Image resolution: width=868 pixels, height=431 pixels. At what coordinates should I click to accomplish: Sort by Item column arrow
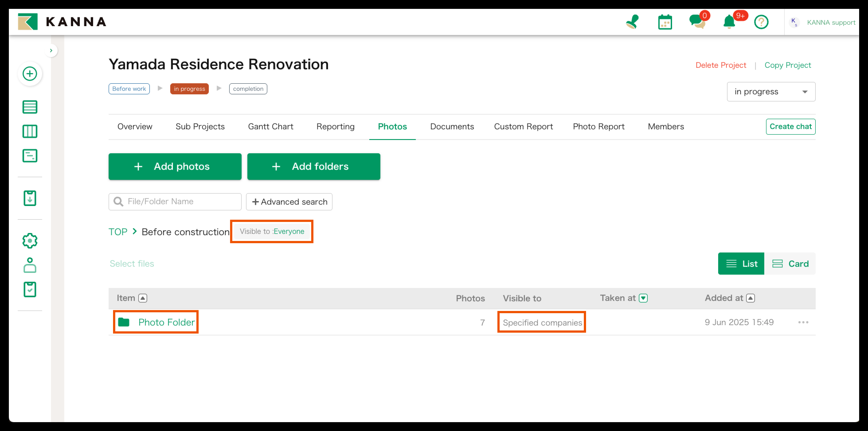(143, 298)
